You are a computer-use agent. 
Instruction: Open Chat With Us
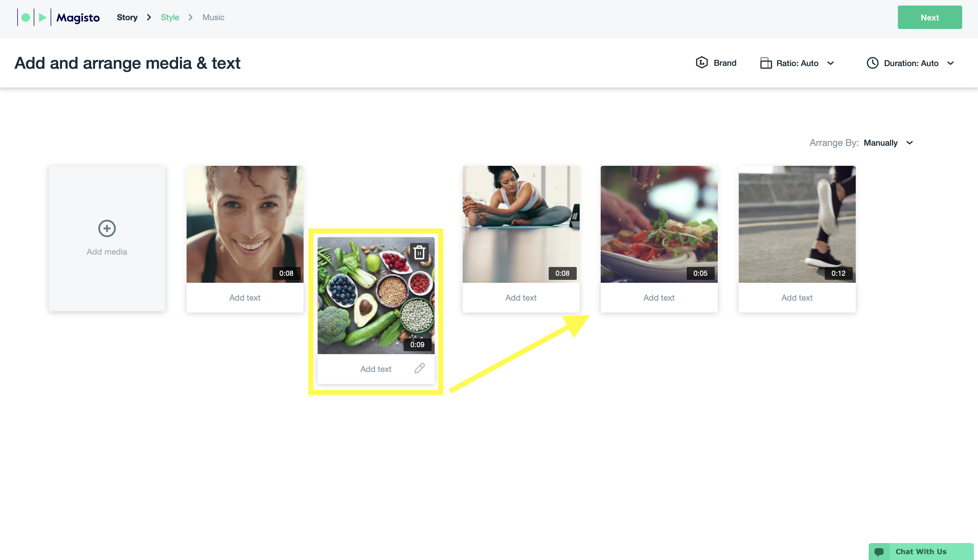(x=921, y=552)
